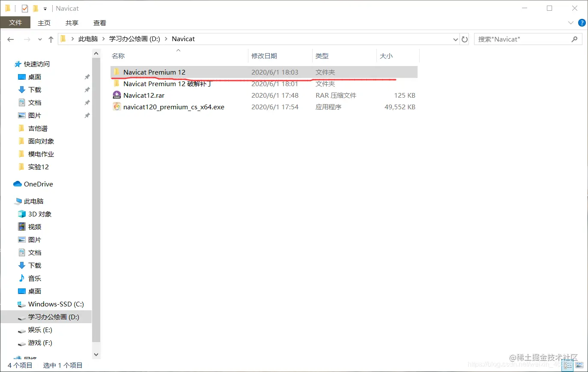The image size is (588, 372).
Task: Click the Properties quick access icon
Action: pyautogui.click(x=25, y=8)
